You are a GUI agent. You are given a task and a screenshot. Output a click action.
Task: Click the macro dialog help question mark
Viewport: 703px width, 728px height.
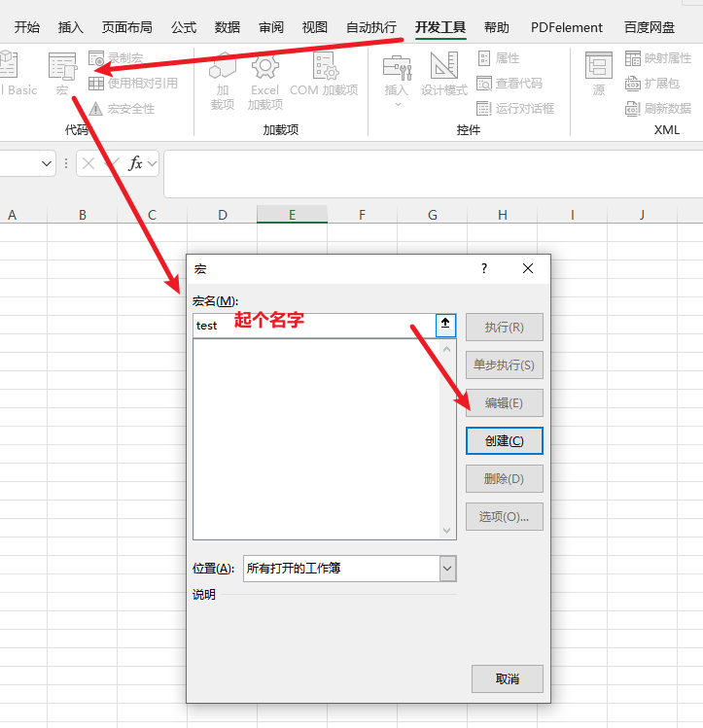click(484, 268)
